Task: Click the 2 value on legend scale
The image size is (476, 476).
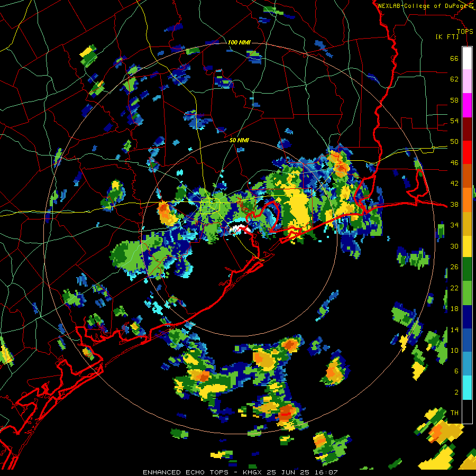Action: 456,392
